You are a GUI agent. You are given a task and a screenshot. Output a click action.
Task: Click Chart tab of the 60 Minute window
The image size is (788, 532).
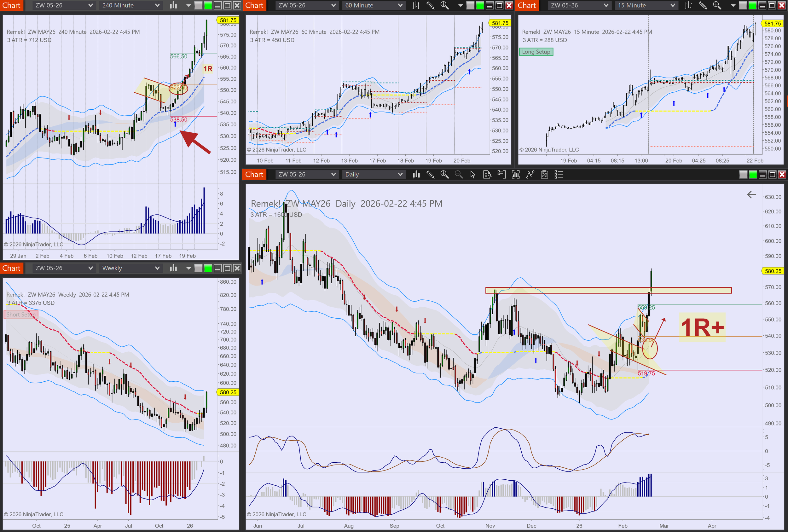coord(254,5)
